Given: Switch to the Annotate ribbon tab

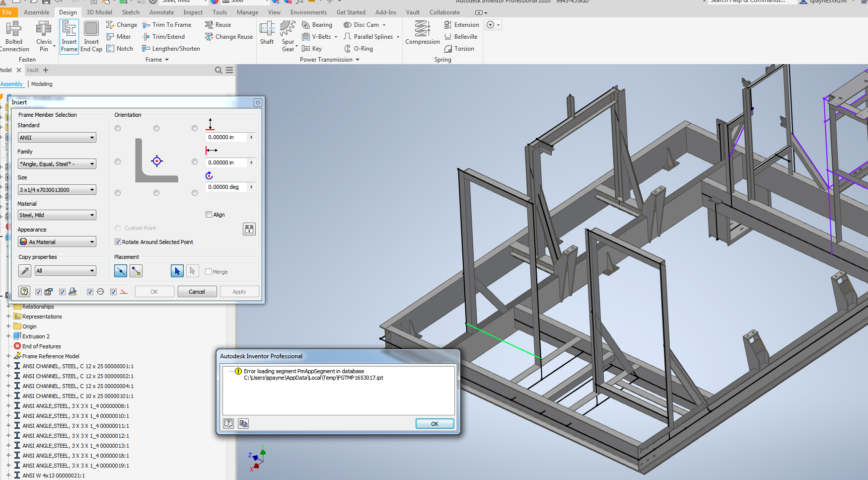Looking at the screenshot, I should pos(161,12).
